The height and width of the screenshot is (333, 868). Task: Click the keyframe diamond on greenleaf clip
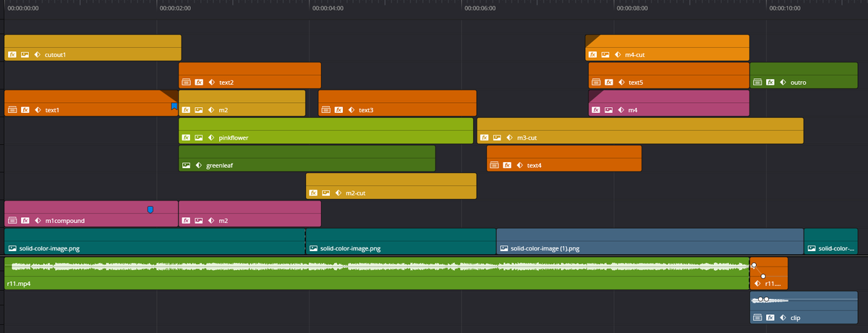pyautogui.click(x=199, y=165)
